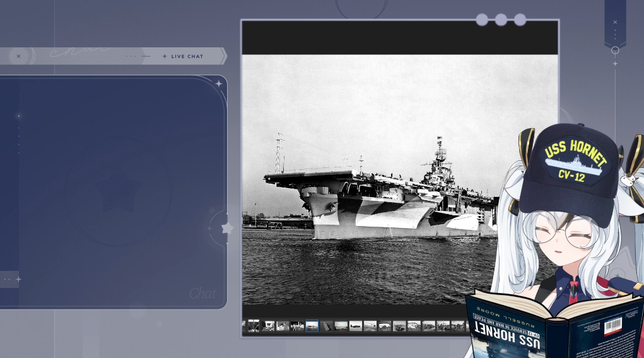Click the star icon on chat panel's right edge
The width and height of the screenshot is (644, 358).
(x=227, y=229)
